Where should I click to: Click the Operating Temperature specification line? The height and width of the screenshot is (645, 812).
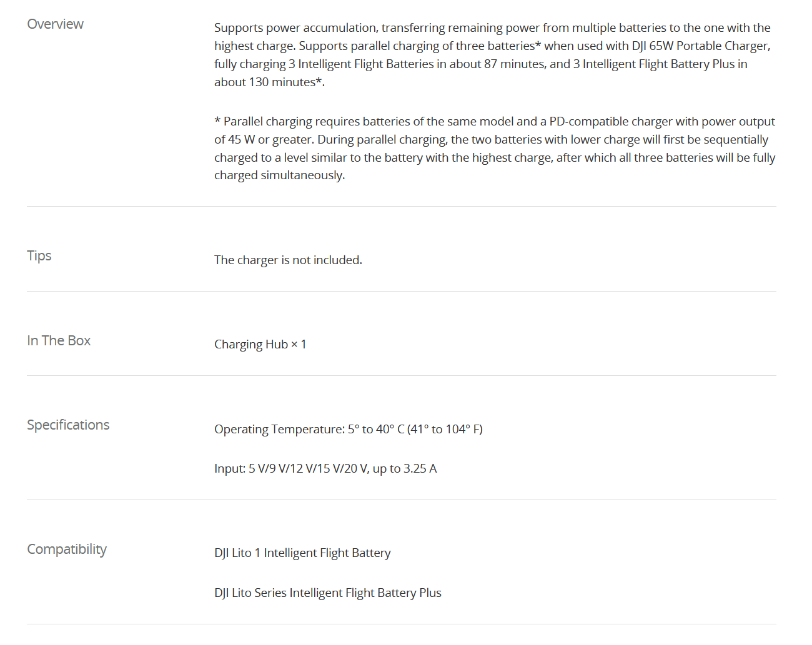pos(348,429)
